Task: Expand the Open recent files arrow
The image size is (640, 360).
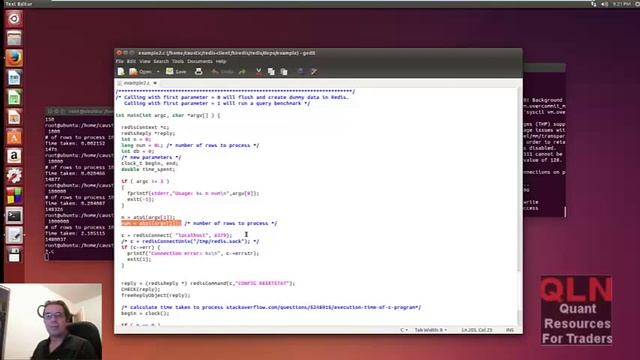Action: point(158,72)
